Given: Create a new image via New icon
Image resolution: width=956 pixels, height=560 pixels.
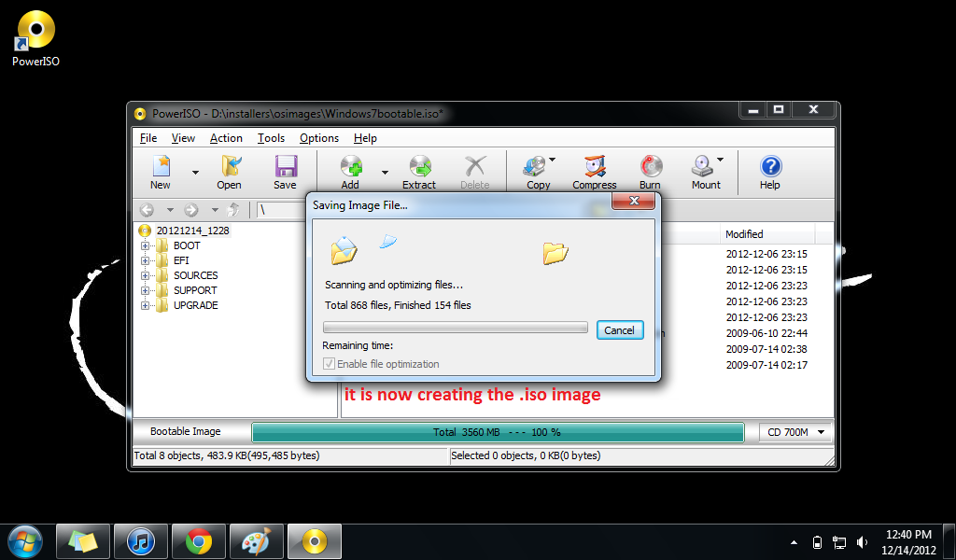Looking at the screenshot, I should point(160,172).
